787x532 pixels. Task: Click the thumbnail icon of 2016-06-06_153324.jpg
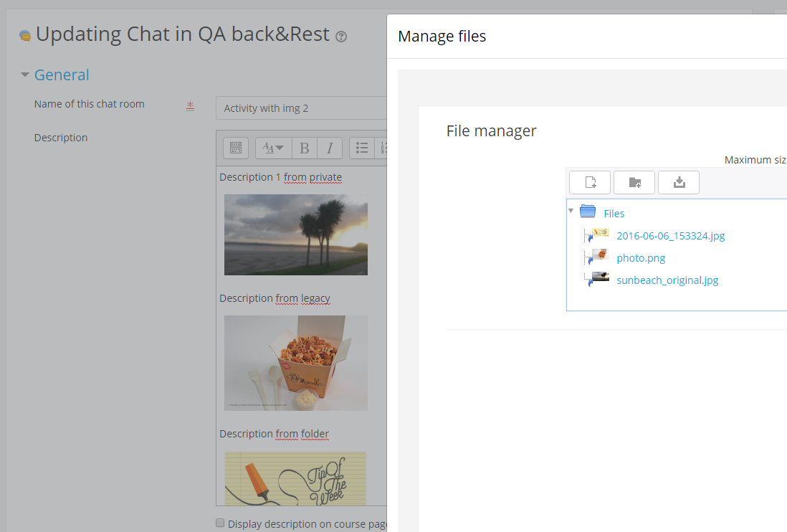click(x=600, y=234)
